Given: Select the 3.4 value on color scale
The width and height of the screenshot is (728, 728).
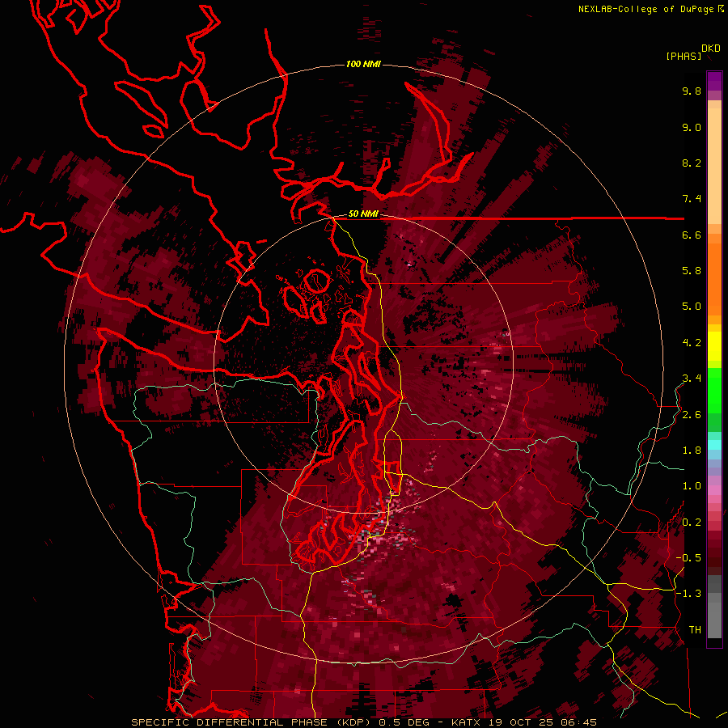Looking at the screenshot, I should 692,379.
